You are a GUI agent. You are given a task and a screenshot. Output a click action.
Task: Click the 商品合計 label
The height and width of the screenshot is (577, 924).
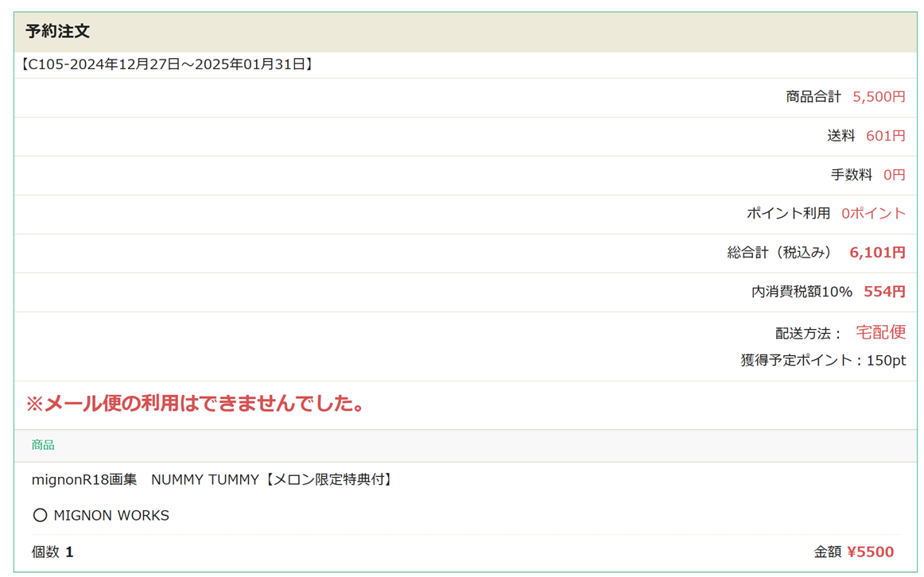[813, 97]
